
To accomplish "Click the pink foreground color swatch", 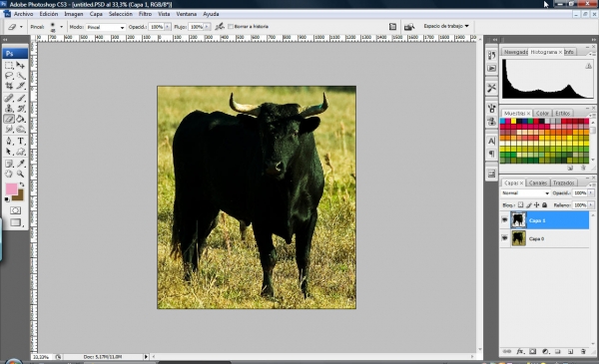I will point(11,188).
